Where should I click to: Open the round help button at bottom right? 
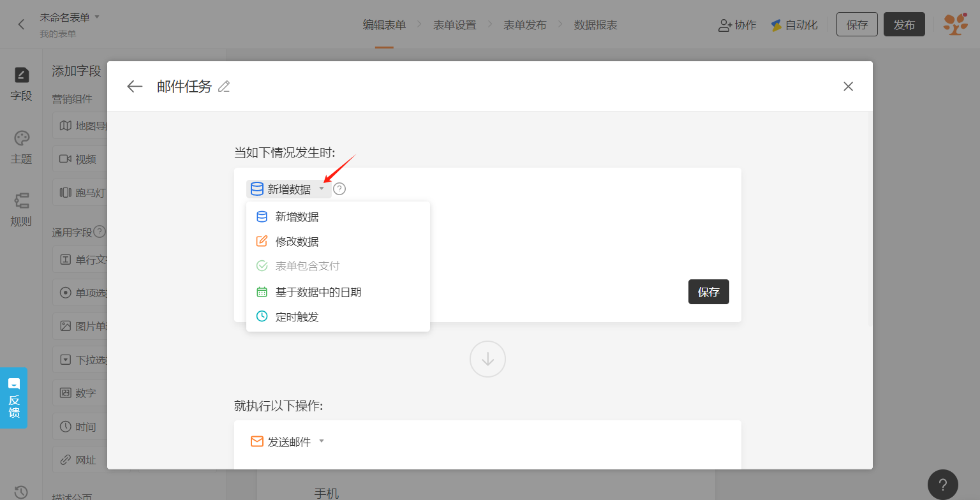(942, 484)
